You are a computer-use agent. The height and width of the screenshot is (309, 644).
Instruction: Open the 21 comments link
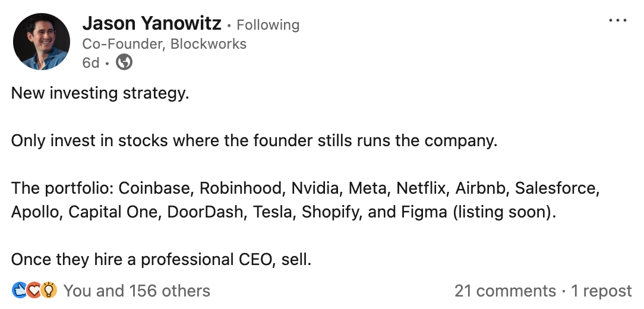pyautogui.click(x=505, y=291)
